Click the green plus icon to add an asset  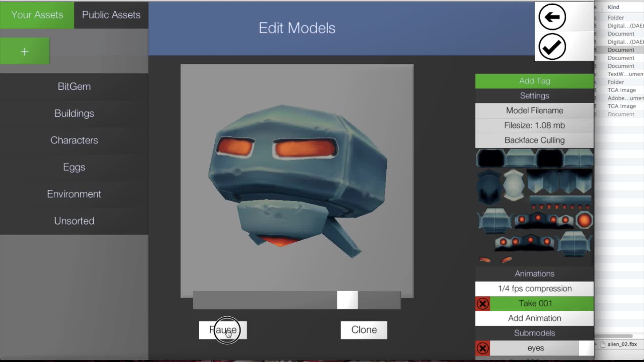point(24,51)
